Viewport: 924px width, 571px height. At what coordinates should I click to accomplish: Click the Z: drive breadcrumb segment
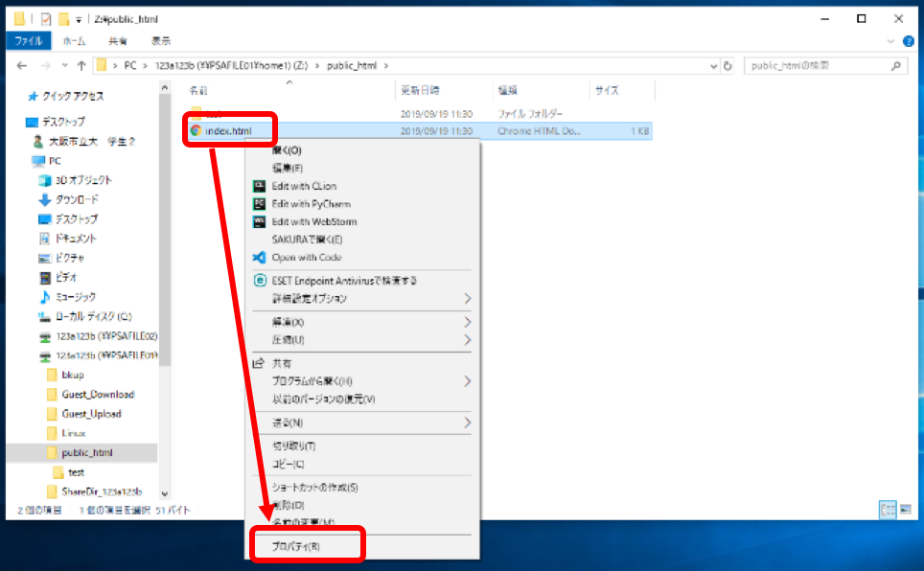[232, 65]
